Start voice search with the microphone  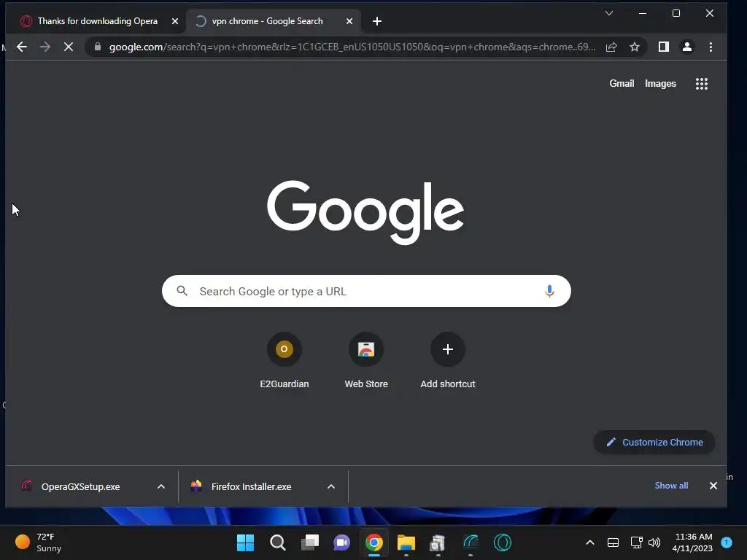(x=549, y=291)
